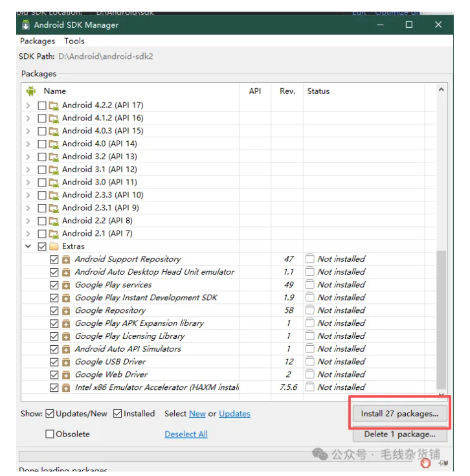Open the Tools menu
This screenshot has height=476, width=470.
74,41
